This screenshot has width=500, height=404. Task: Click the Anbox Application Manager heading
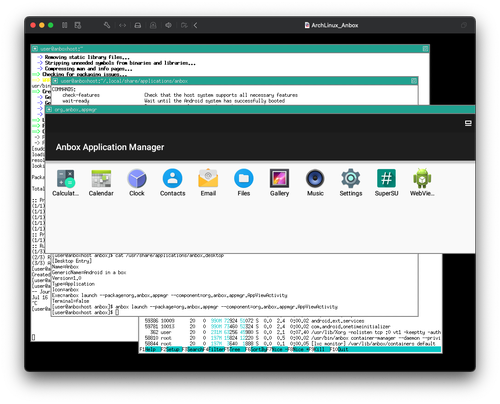point(110,147)
